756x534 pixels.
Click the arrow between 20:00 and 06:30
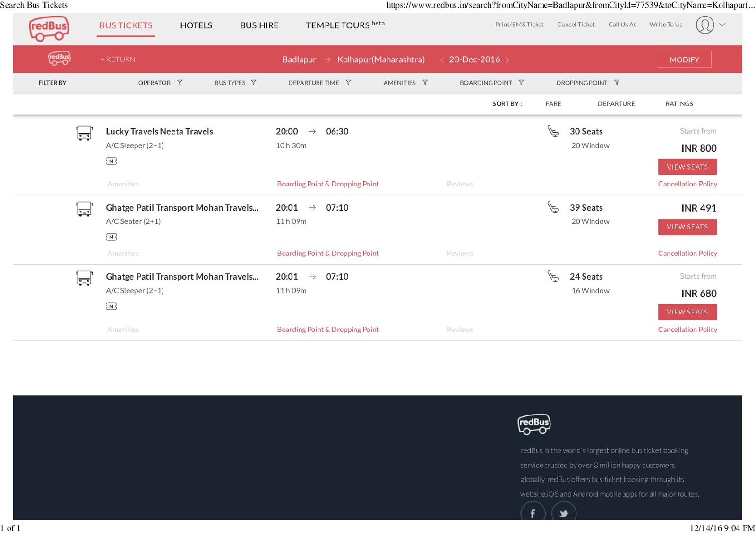tap(312, 132)
